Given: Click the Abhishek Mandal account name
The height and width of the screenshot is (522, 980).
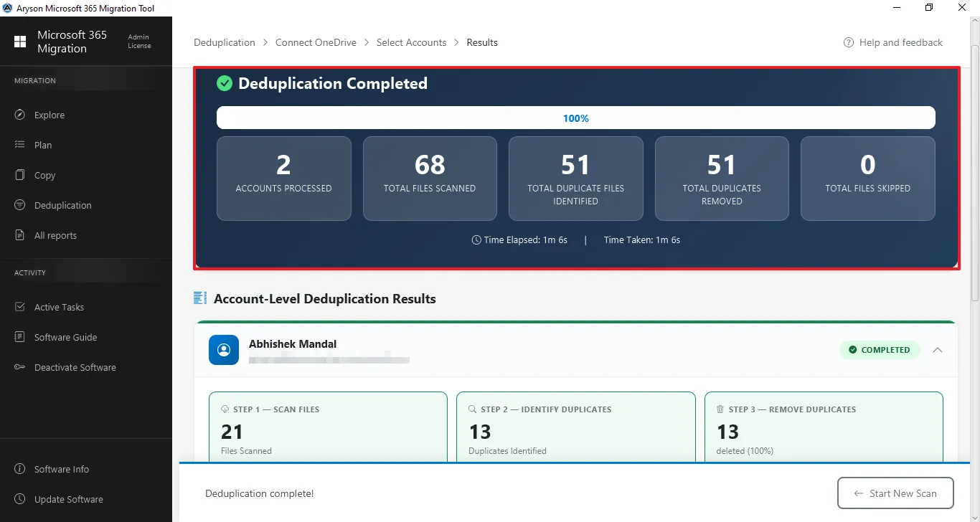Looking at the screenshot, I should (x=293, y=344).
